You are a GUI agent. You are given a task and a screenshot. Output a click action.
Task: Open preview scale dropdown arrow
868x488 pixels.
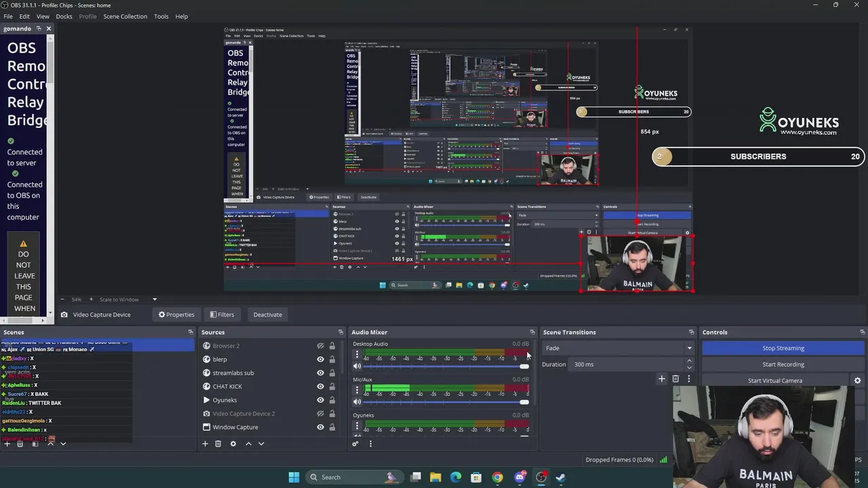[154, 300]
